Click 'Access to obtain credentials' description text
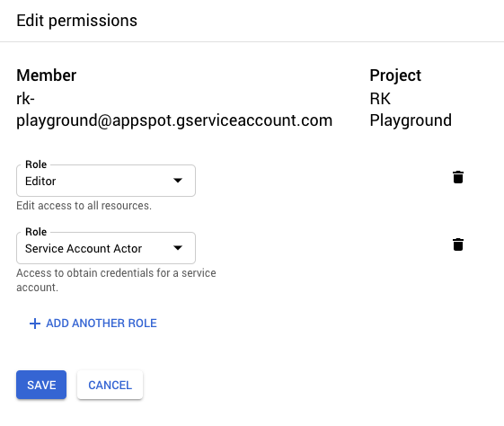This screenshot has height=426, width=504. [116, 280]
